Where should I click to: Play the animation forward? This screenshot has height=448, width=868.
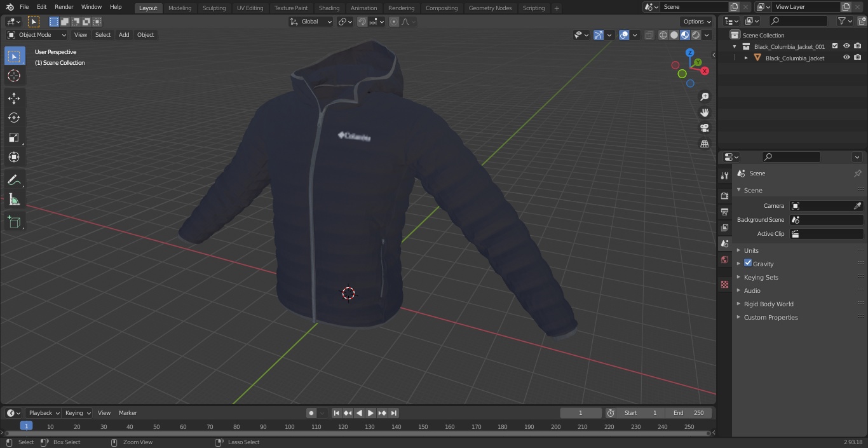[370, 413]
